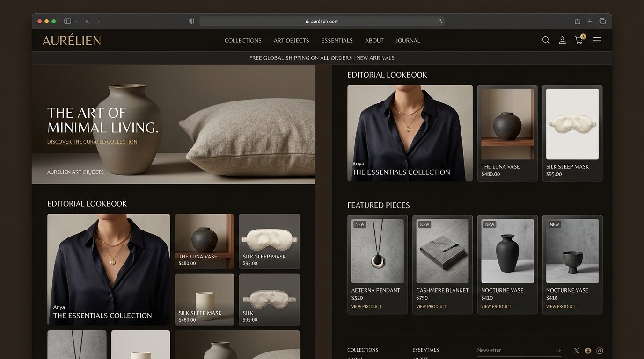Click View Product under Cashmere Blanket
Viewport: 644px width, 359px height.
click(431, 307)
